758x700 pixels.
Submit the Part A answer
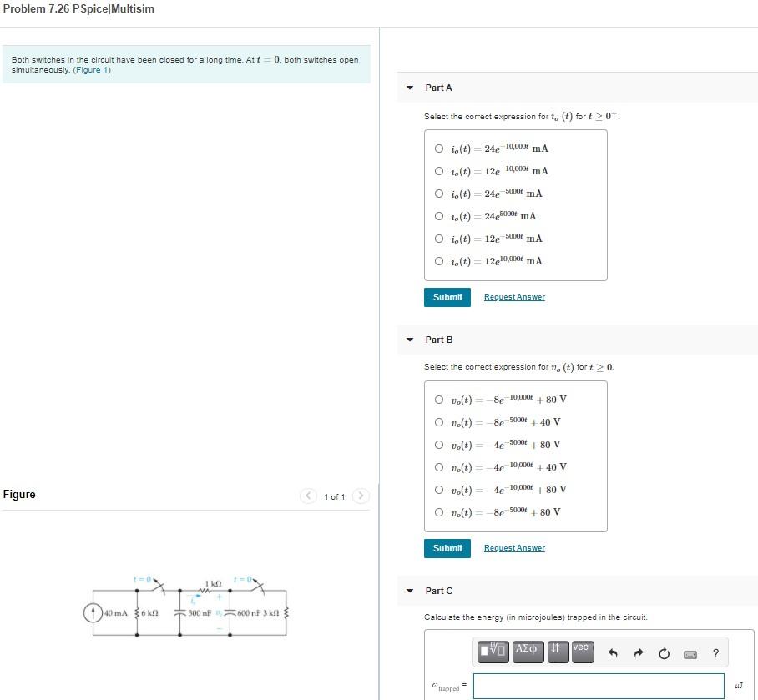coord(447,297)
